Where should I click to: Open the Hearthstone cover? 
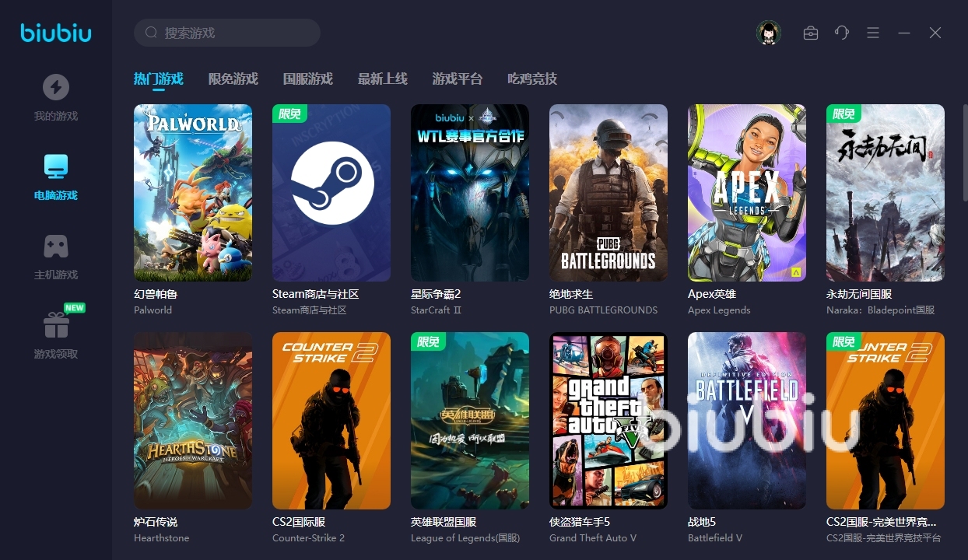(193, 421)
